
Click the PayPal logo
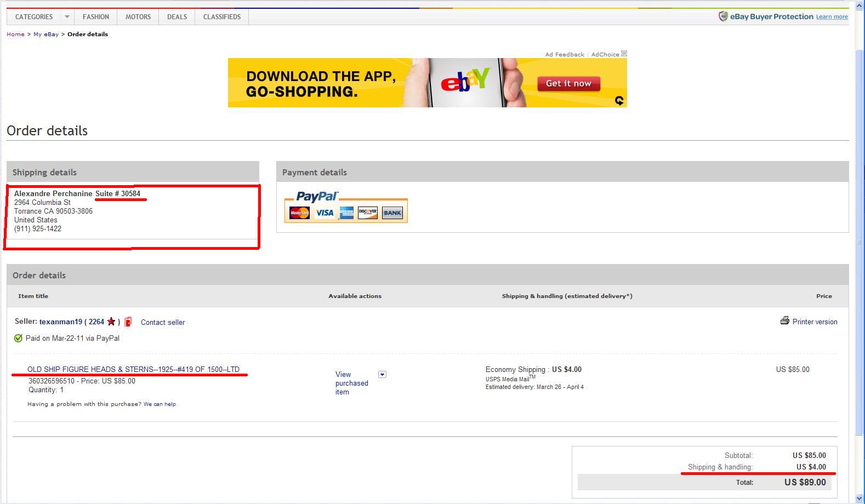[x=317, y=197]
